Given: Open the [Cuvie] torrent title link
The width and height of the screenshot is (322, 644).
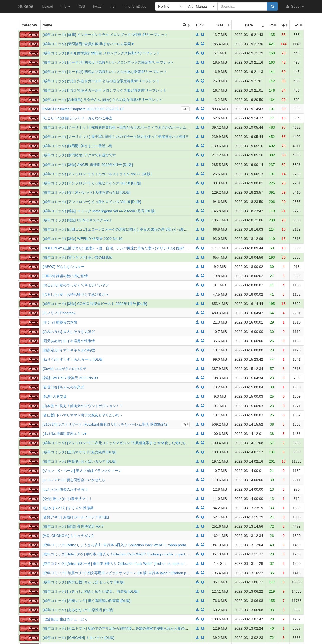Looking at the screenshot, I should pyautogui.click(x=64, y=369).
